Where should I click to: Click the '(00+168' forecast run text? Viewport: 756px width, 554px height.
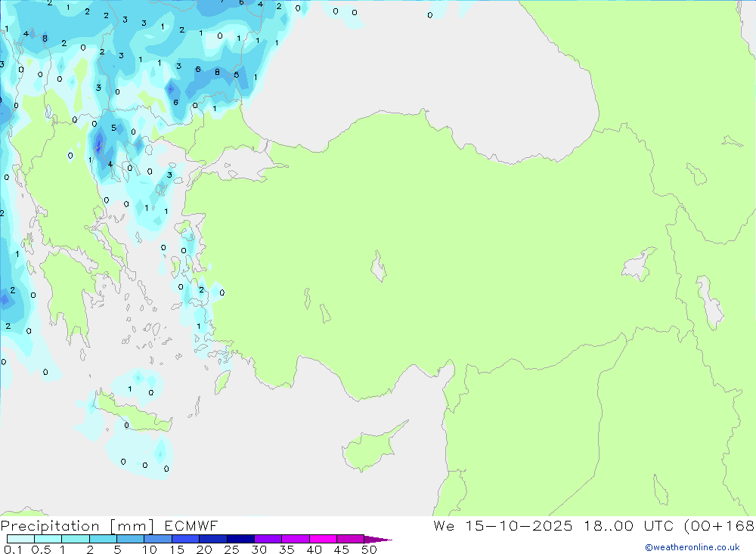click(719, 526)
